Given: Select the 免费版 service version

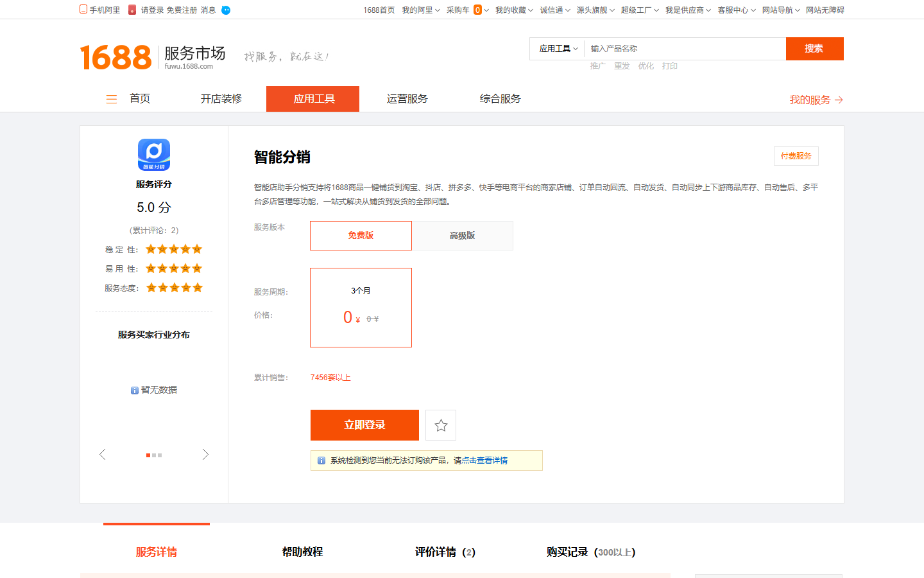Looking at the screenshot, I should pyautogui.click(x=361, y=236).
